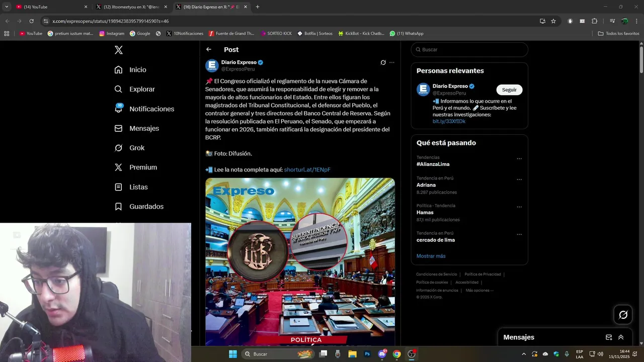The width and height of the screenshot is (644, 362).
Task: Switch to the Xtoomeetyou en X tab
Action: [131, 7]
